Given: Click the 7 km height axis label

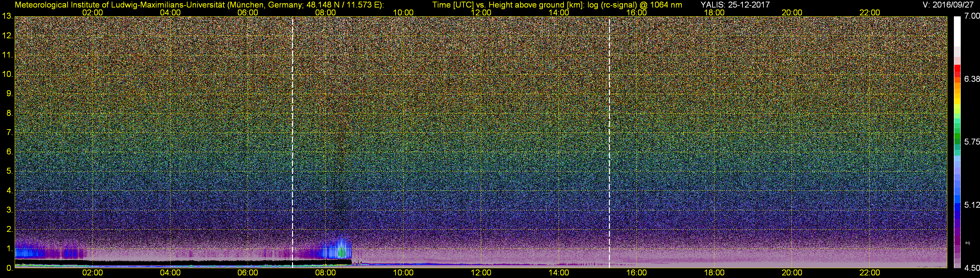Looking at the screenshot, I should (x=9, y=132).
